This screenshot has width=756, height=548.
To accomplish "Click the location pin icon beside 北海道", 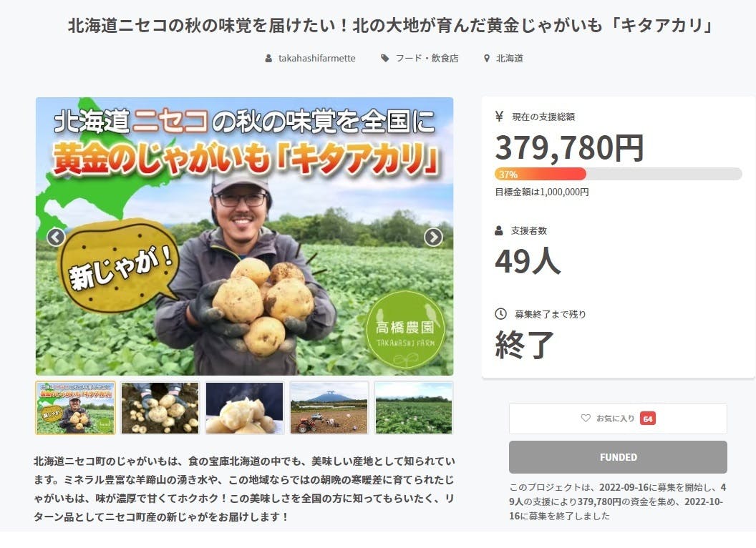I will coord(487,59).
